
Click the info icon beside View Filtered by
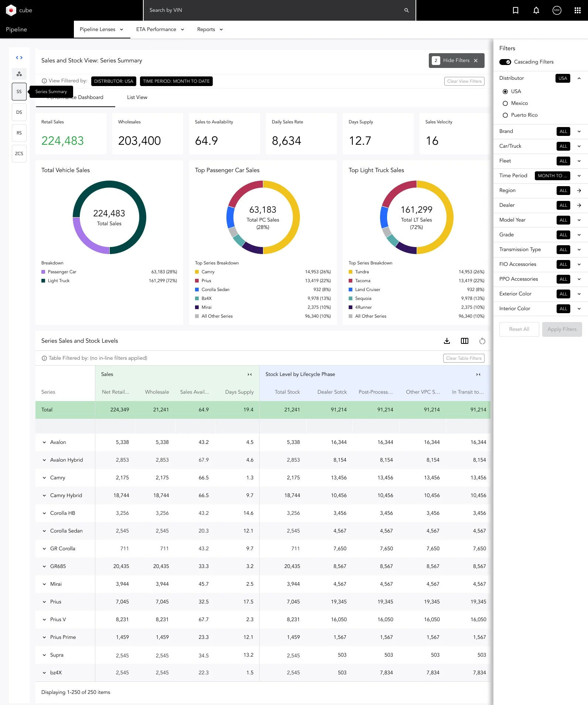click(44, 81)
